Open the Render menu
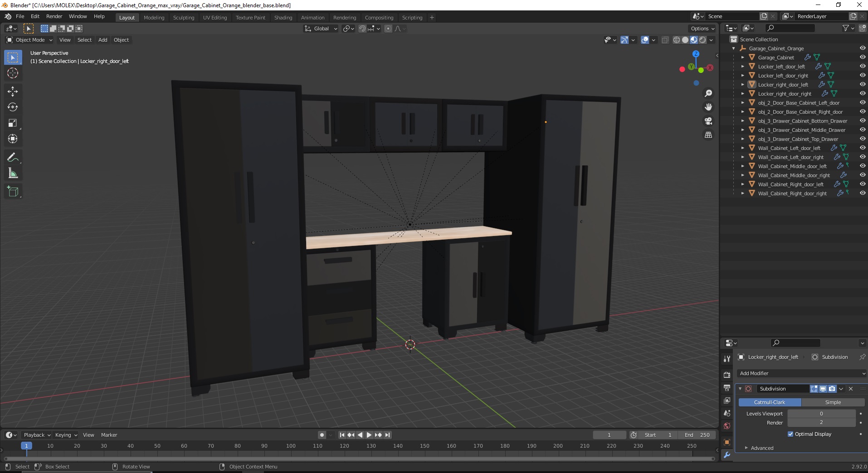This screenshot has height=473, width=868. tap(54, 16)
